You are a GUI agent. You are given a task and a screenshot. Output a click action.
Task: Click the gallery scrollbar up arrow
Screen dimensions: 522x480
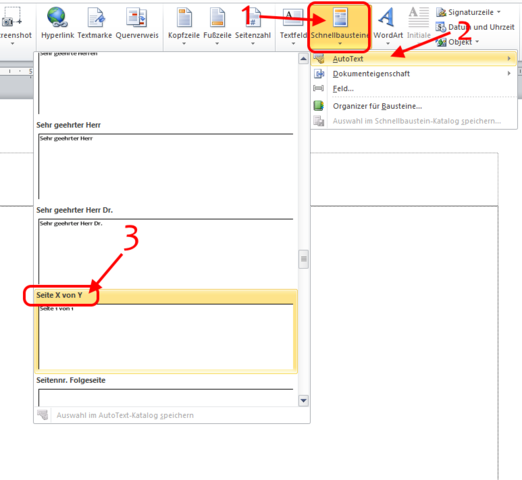[x=303, y=59]
